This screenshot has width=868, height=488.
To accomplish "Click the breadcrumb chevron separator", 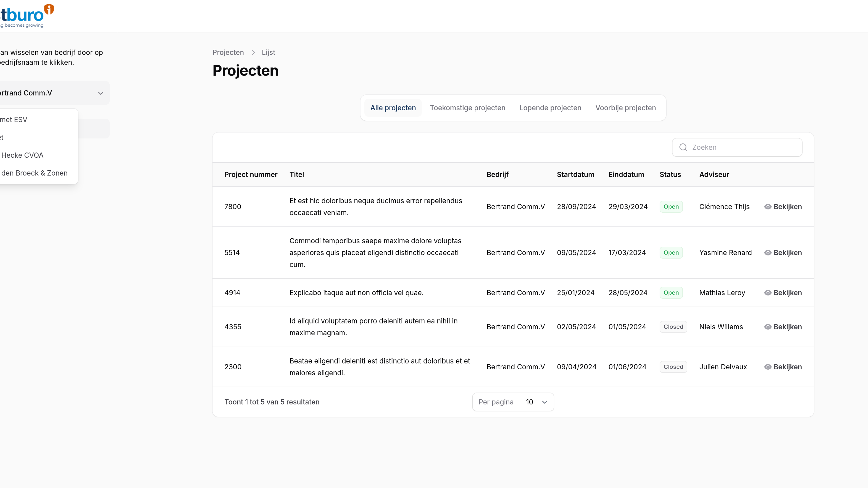I will tap(253, 53).
